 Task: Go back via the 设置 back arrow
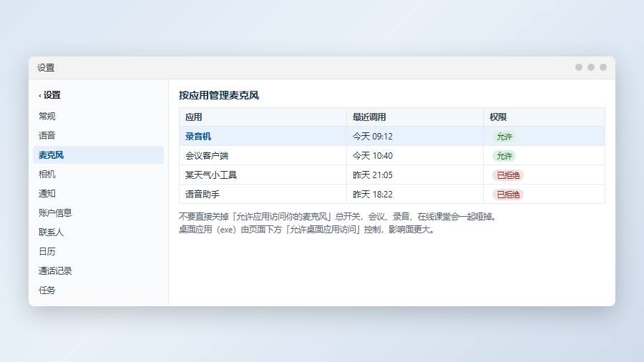click(49, 95)
